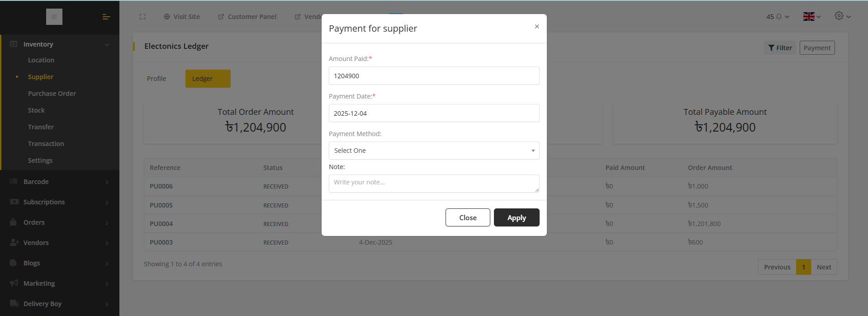Image resolution: width=868 pixels, height=316 pixels.
Task: Click the Apply button in the dialog
Action: pos(517,217)
